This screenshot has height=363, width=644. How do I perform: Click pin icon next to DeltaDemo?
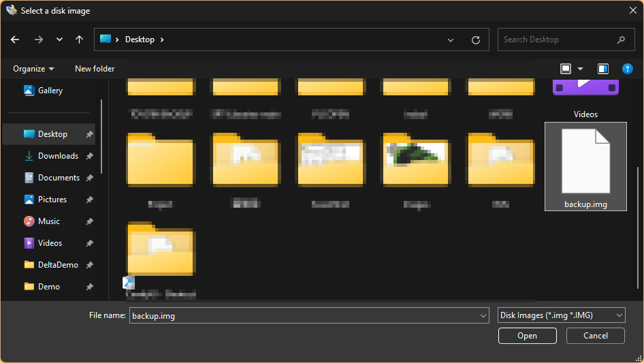pyautogui.click(x=89, y=265)
